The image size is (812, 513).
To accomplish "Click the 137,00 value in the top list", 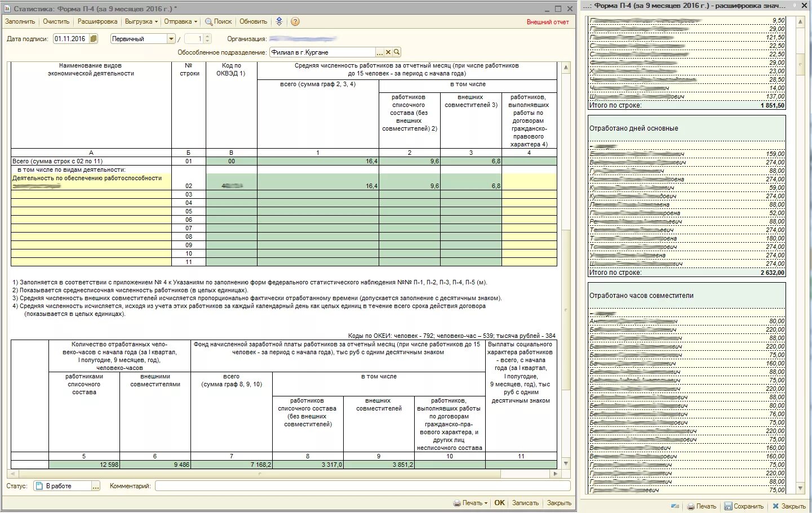I will (775, 96).
